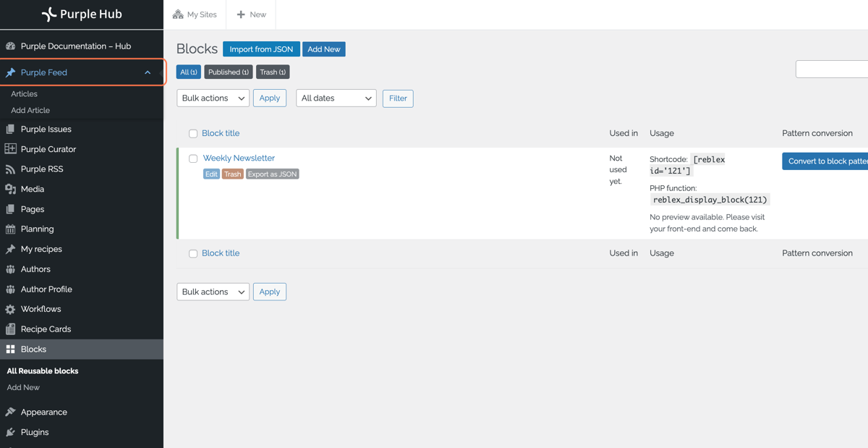The height and width of the screenshot is (448, 868).
Task: Click the top Apply button
Action: click(270, 98)
